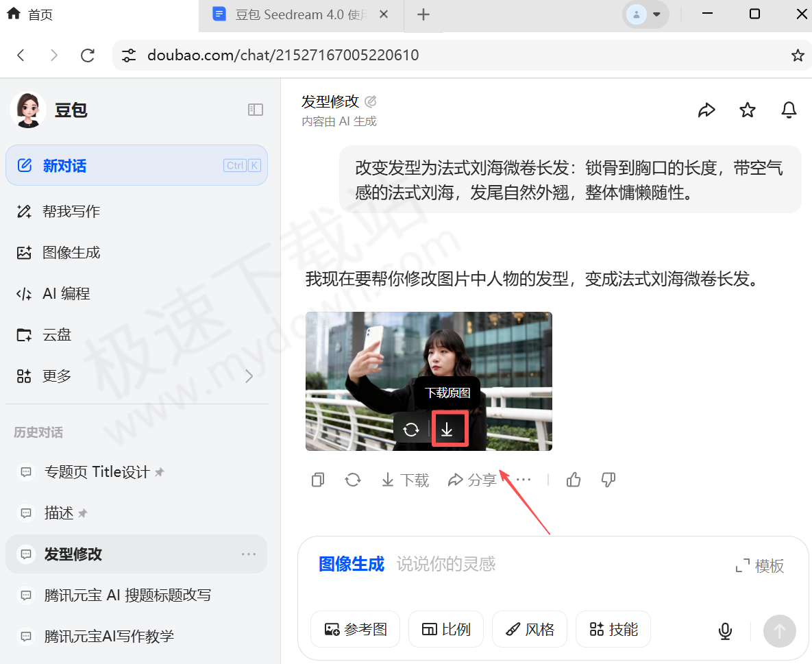Open a new browser tab

click(x=423, y=14)
